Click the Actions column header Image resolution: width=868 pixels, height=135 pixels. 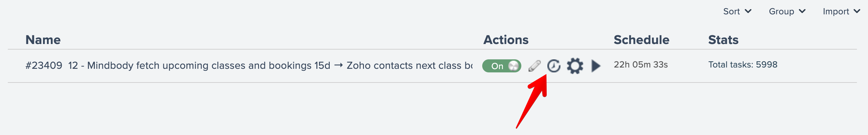[506, 40]
